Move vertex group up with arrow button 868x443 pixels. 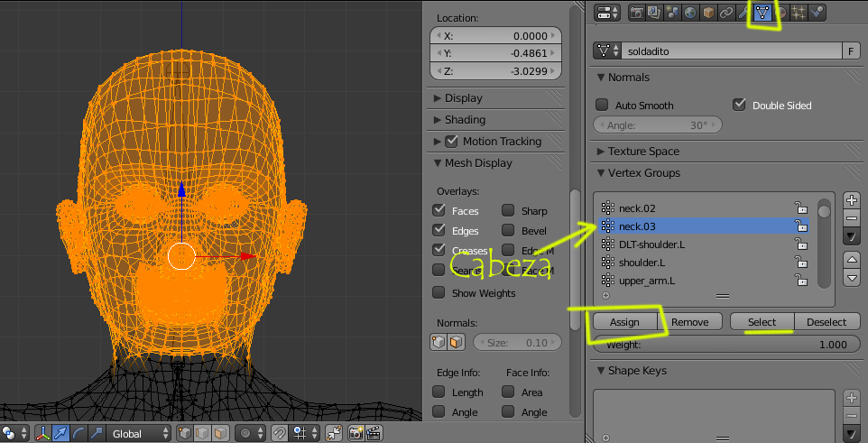click(853, 260)
